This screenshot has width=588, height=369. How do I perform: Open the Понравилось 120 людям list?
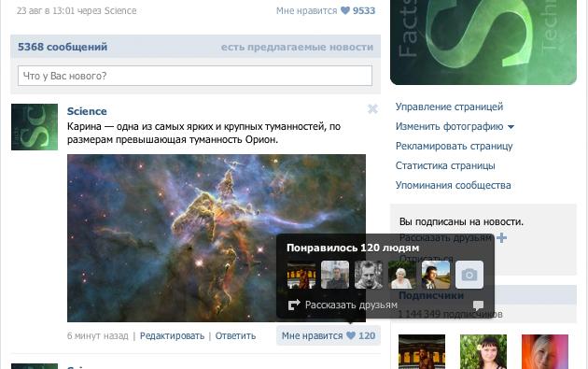[353, 248]
